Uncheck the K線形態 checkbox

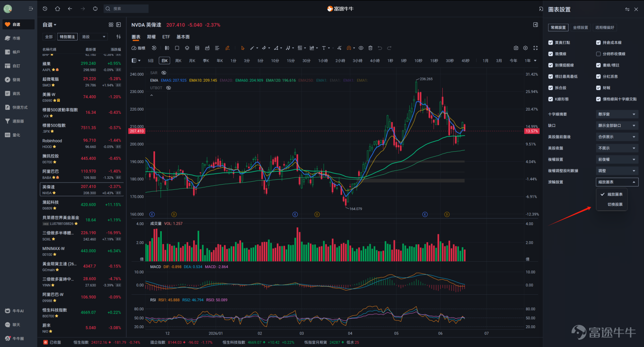coord(551,99)
